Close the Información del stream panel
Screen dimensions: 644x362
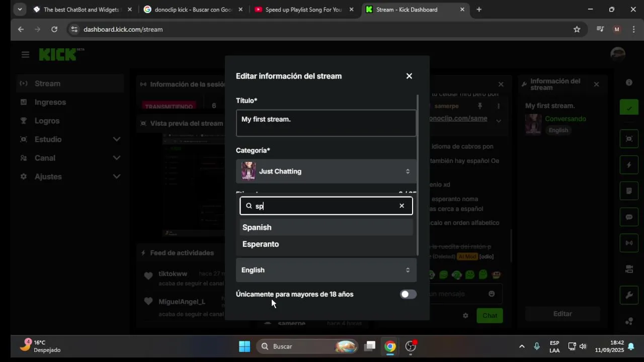point(596,84)
